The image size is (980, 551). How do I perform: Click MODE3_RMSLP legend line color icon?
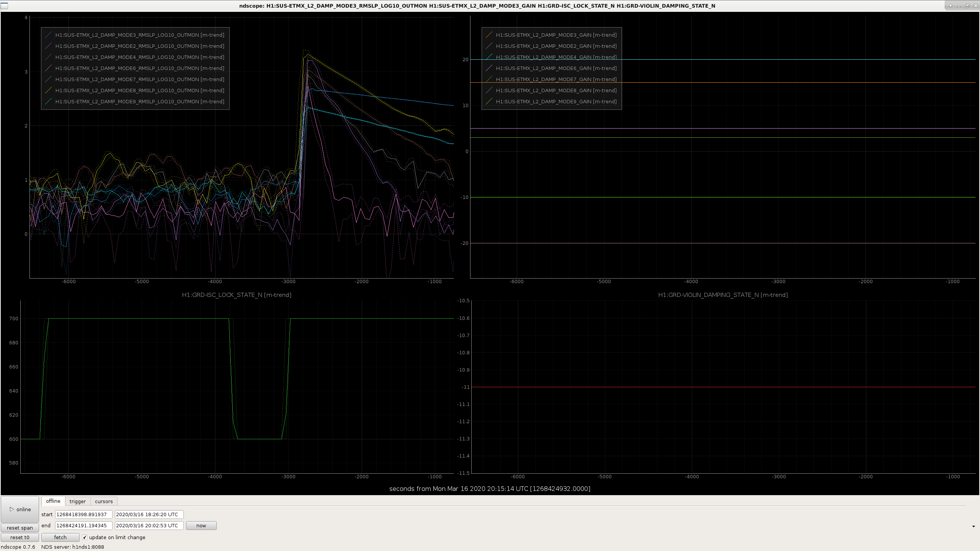pos(49,35)
